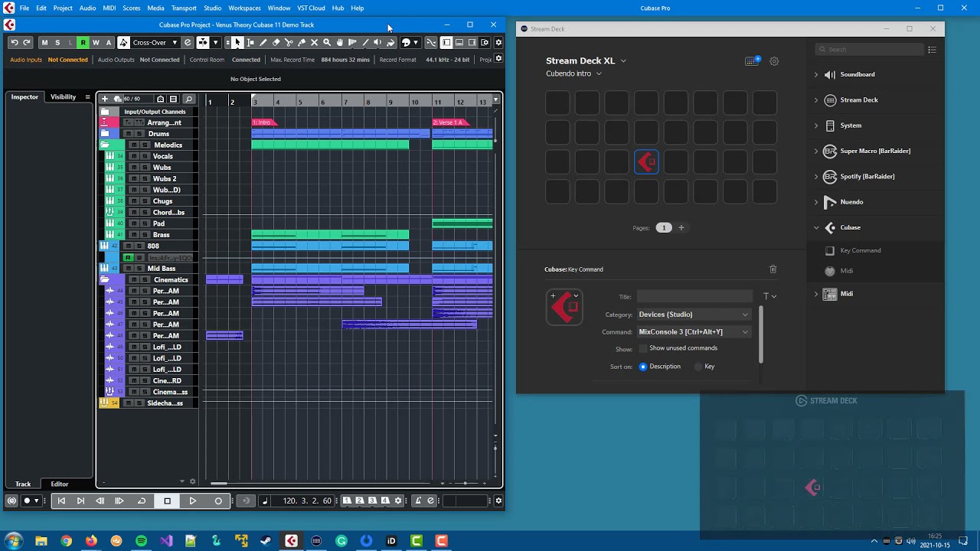Screen dimensions: 980x551
Task: Click the Windows Start button
Action: (14, 541)
